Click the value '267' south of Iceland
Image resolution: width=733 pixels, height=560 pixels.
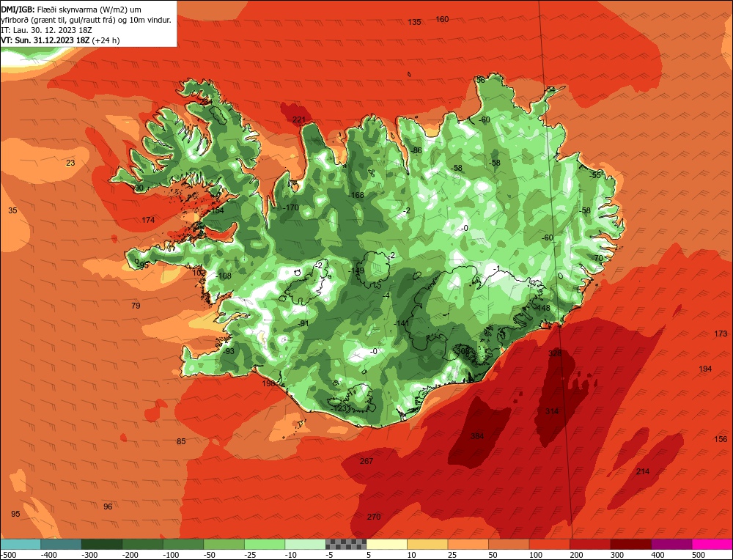pos(366,461)
